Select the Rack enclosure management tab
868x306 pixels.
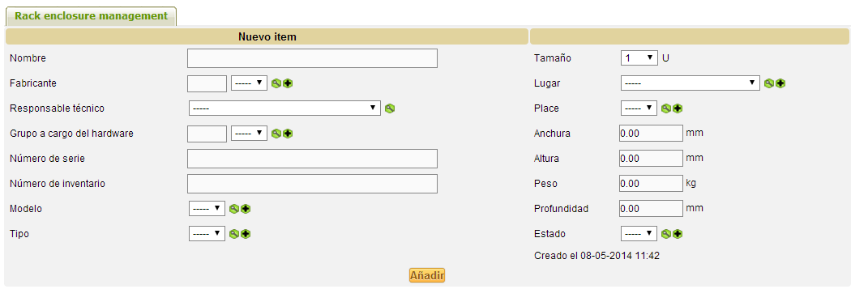click(91, 16)
